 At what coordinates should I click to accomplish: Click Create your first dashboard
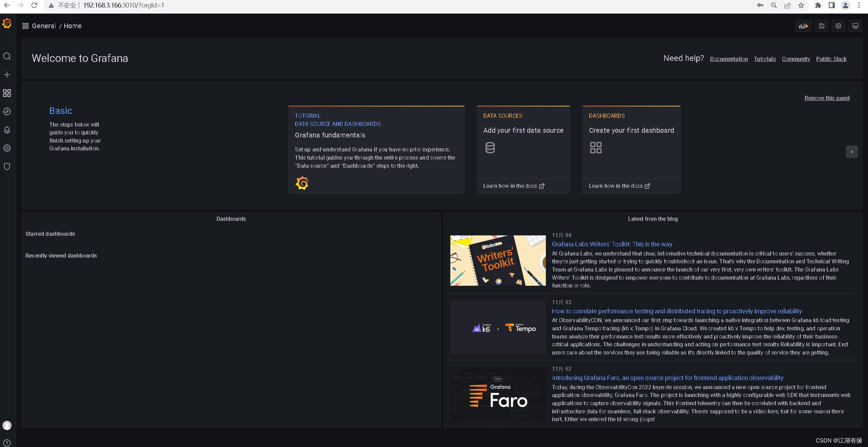pyautogui.click(x=631, y=130)
